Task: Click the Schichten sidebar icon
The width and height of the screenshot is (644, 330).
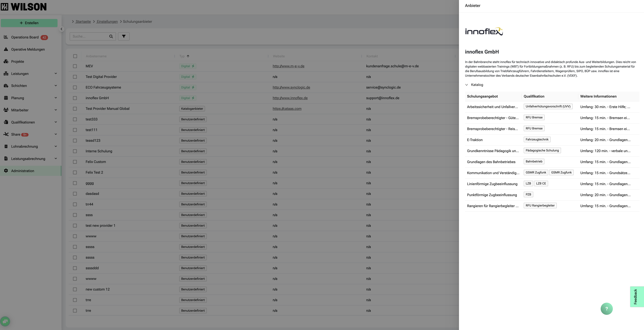Action: 6,86
